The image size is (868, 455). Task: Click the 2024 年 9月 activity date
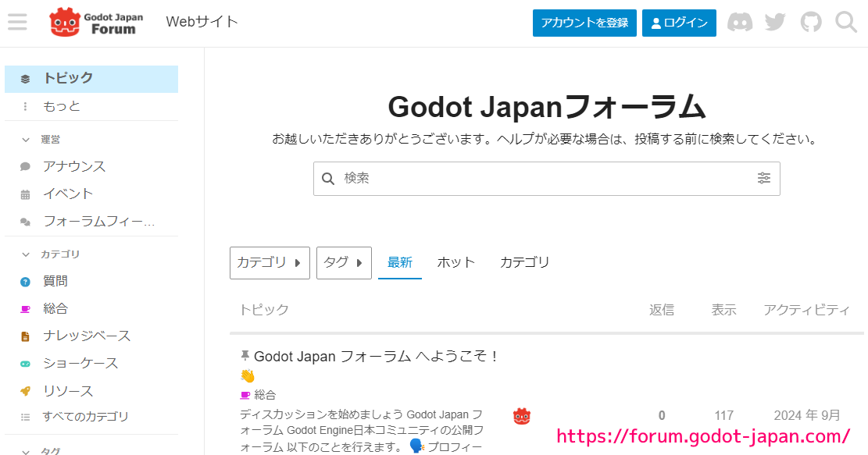806,415
